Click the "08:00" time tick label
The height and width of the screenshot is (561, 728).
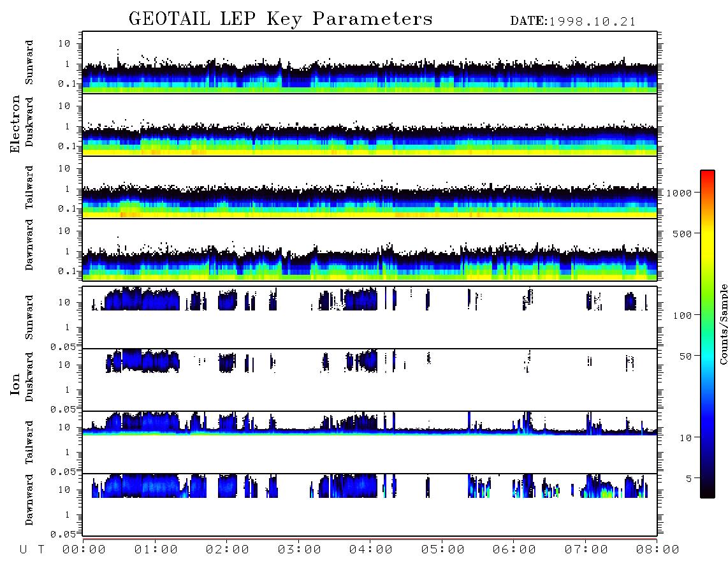[x=658, y=550]
